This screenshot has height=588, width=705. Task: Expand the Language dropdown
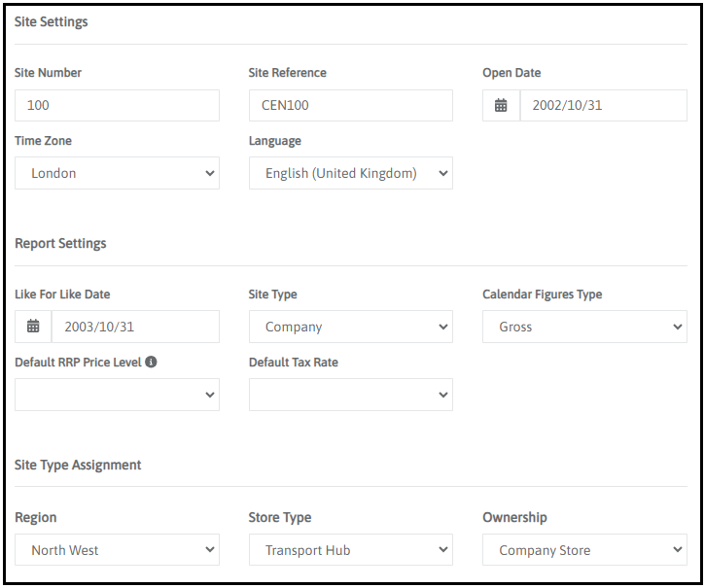(x=351, y=173)
